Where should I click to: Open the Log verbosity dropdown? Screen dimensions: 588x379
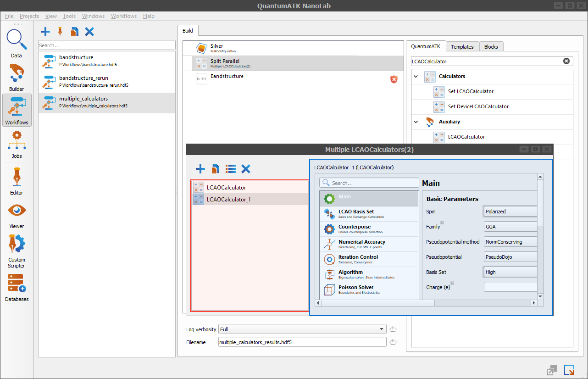(302, 329)
